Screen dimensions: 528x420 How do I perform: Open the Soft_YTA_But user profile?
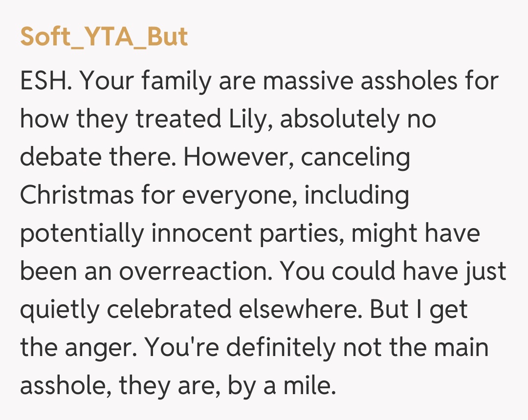tap(104, 37)
